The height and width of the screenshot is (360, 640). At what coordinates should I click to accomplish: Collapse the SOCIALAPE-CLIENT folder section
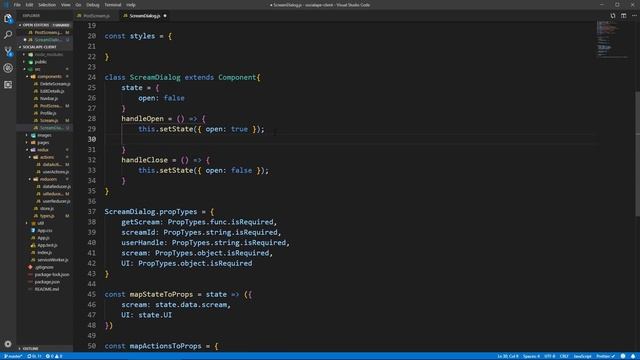pyautogui.click(x=44, y=47)
